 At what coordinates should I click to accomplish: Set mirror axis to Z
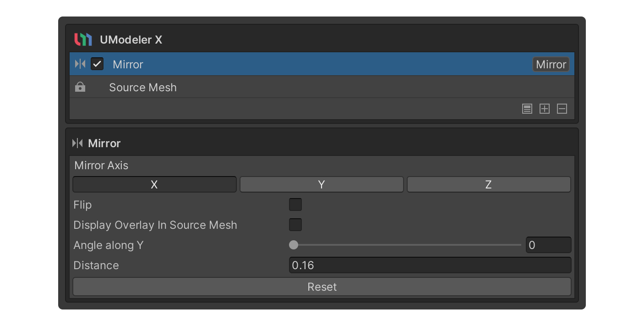489,184
